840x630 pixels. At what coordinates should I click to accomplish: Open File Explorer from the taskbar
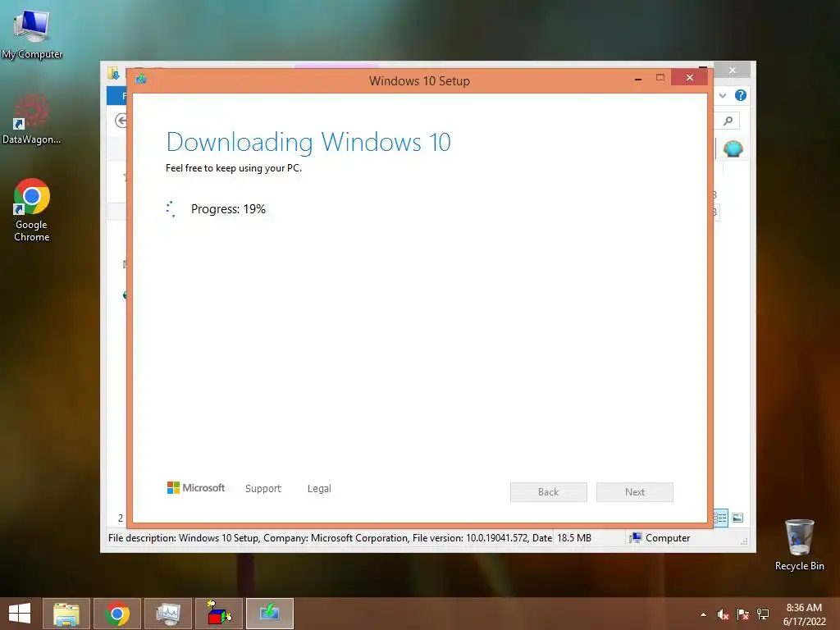pos(66,614)
